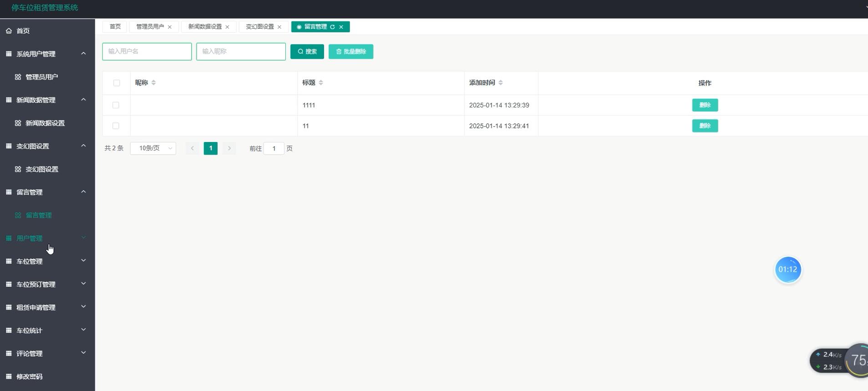The height and width of the screenshot is (391, 868).
Task: Go to the previous page arrow
Action: pyautogui.click(x=192, y=148)
